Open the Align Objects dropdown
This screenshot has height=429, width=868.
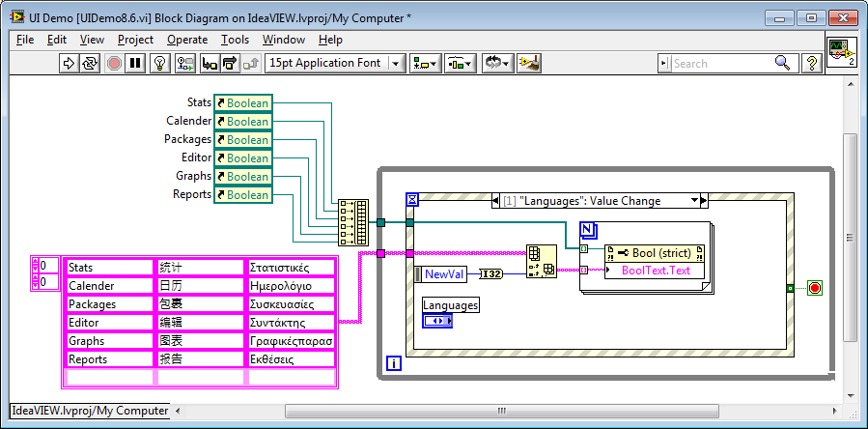tap(425, 63)
